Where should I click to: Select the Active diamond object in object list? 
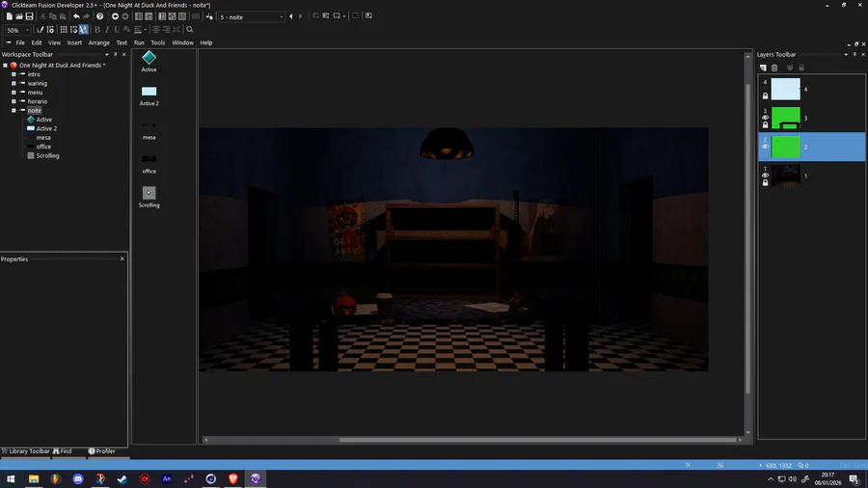pyautogui.click(x=149, y=61)
